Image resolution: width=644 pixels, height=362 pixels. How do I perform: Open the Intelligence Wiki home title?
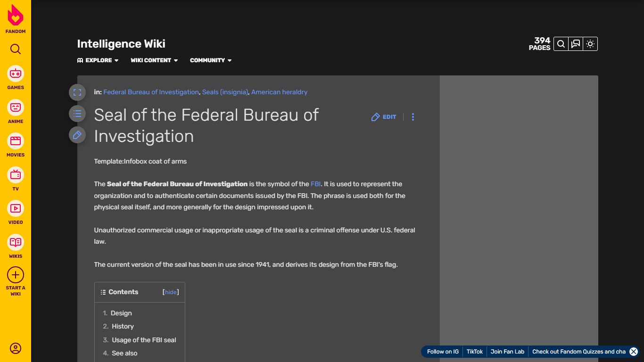[121, 44]
